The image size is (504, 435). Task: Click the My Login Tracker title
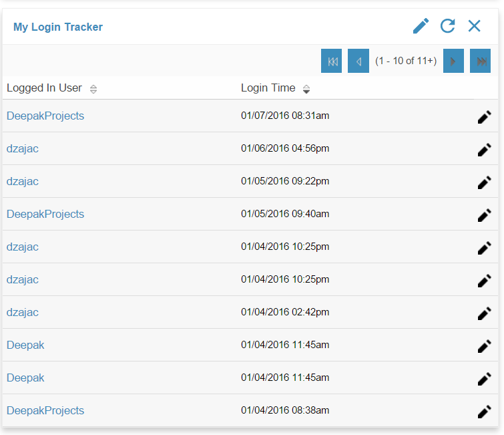click(58, 27)
